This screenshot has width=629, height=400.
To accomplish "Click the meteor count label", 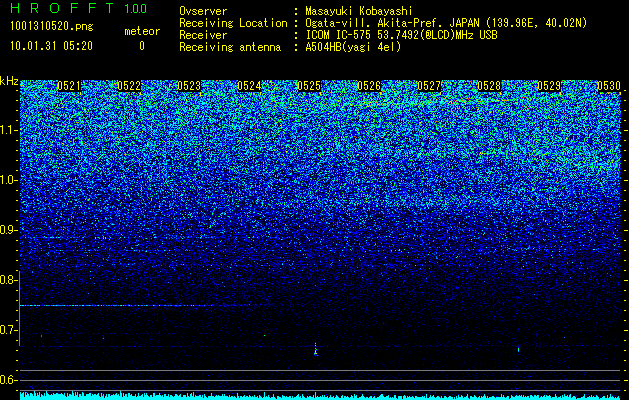I will point(142,31).
